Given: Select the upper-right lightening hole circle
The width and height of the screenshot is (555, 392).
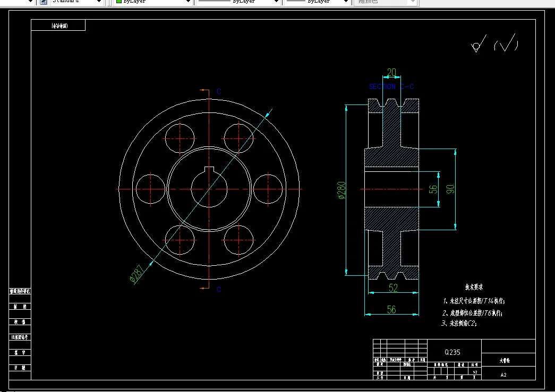Looking at the screenshot, I should click(238, 138).
